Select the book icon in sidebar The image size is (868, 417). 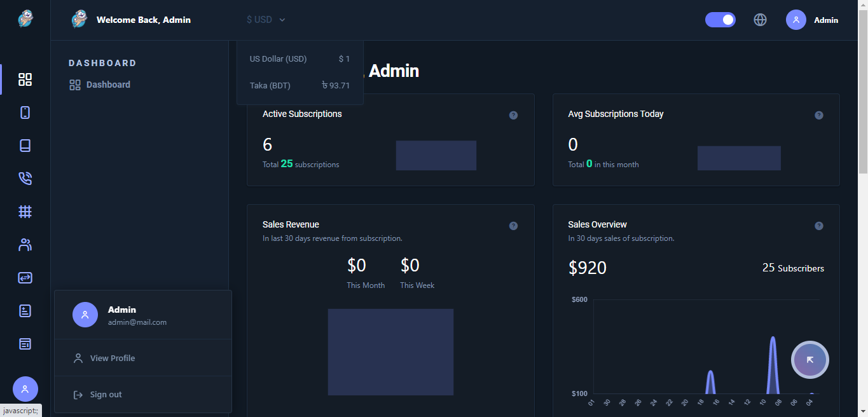25,146
